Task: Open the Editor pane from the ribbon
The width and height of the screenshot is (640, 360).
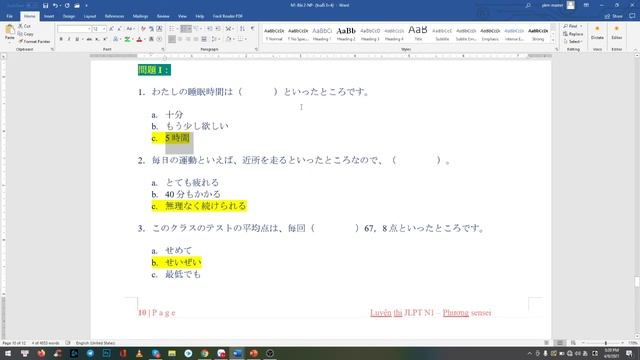Action: [616, 33]
